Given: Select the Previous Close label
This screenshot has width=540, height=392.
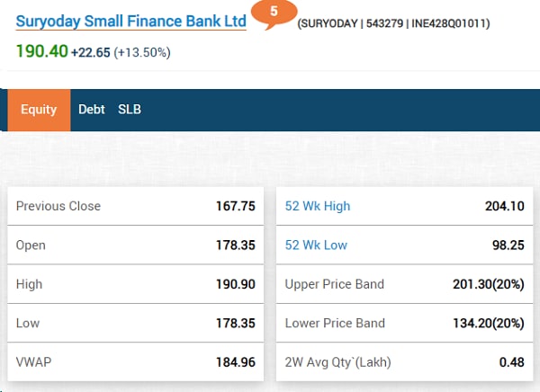Looking at the screenshot, I should pos(58,206).
